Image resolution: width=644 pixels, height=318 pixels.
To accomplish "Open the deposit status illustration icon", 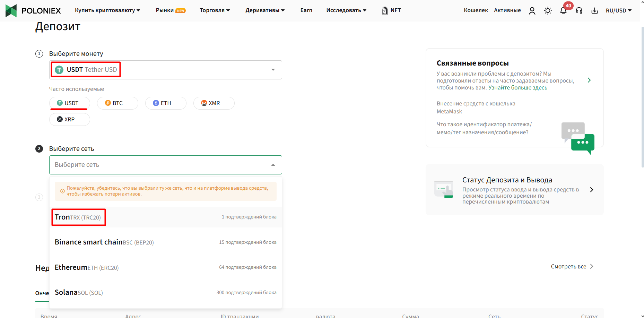I will (444, 189).
